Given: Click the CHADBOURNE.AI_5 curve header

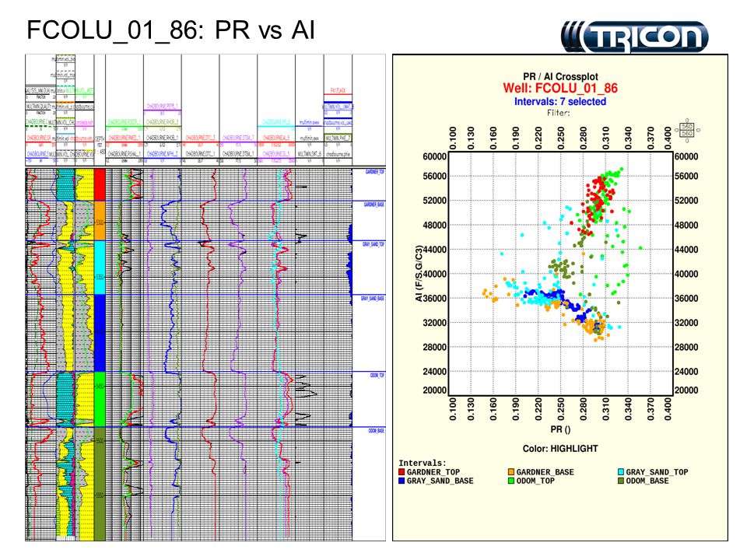Looking at the screenshot, I should coord(276,138).
